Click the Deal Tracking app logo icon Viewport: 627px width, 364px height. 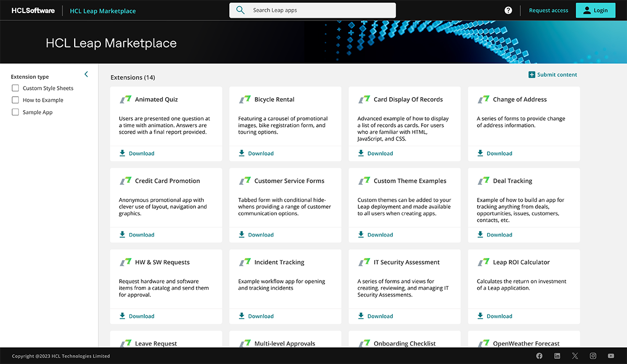click(483, 181)
